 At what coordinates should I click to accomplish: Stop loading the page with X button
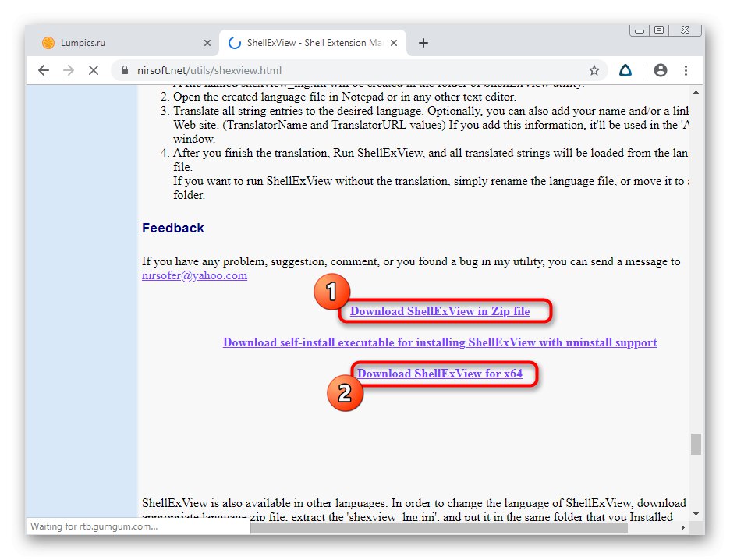(94, 70)
